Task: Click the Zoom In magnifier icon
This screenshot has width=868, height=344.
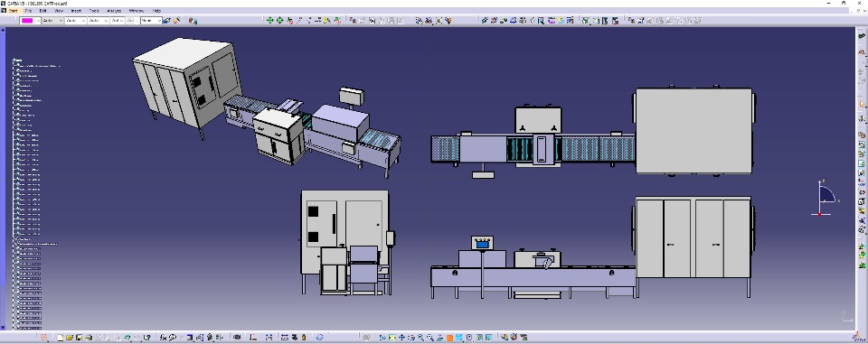Action: coord(420,338)
